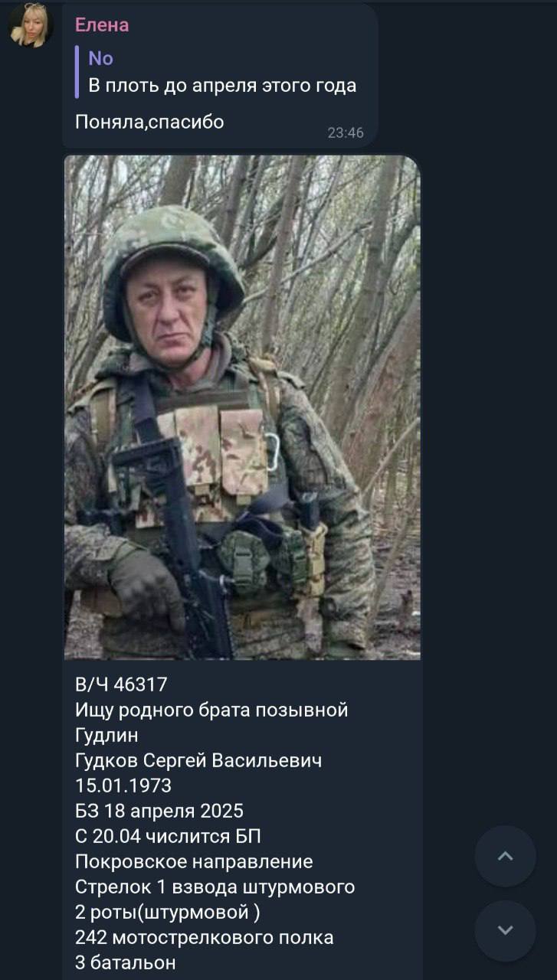Image resolution: width=557 pixels, height=980 pixels.
Task: Jump to quoted message "В плоть до апреля этого года"
Action: (x=222, y=86)
